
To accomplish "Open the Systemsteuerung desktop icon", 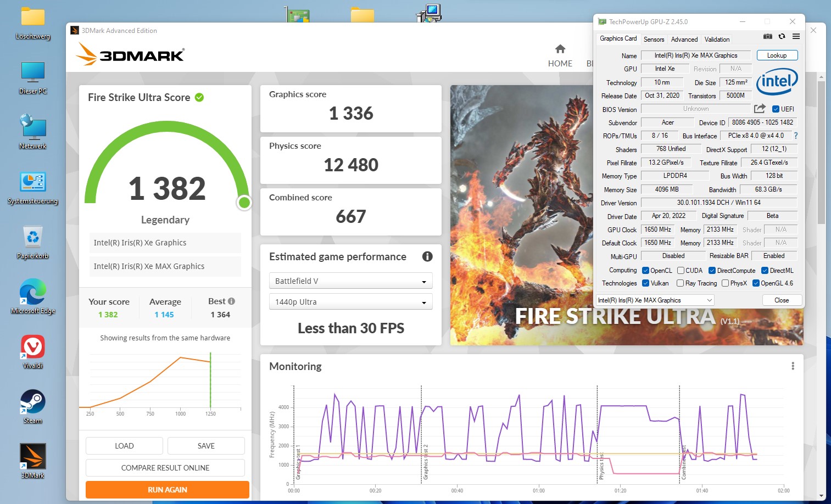I will [33, 188].
